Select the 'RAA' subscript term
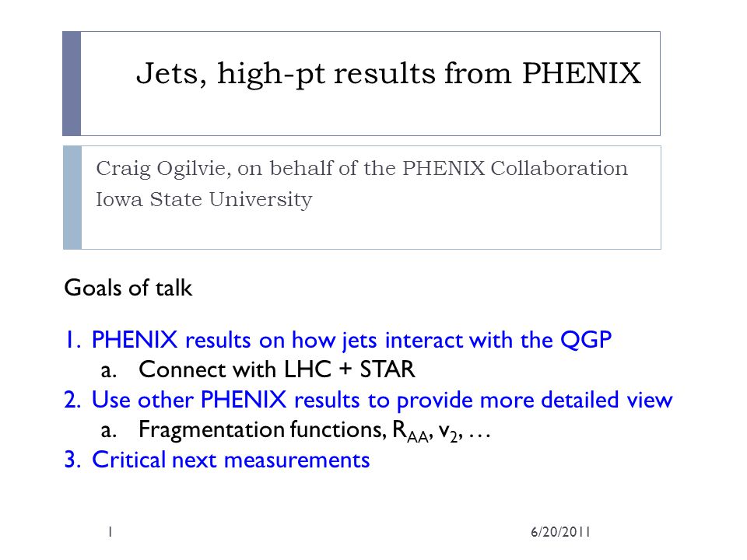Viewport: 747px width, 560px height. (411, 432)
